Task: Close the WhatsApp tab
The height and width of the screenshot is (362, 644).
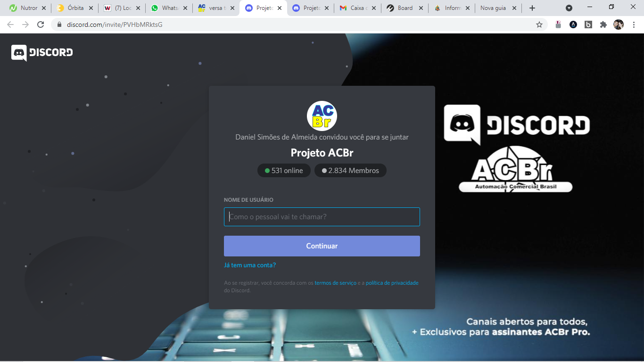Action: (185, 8)
